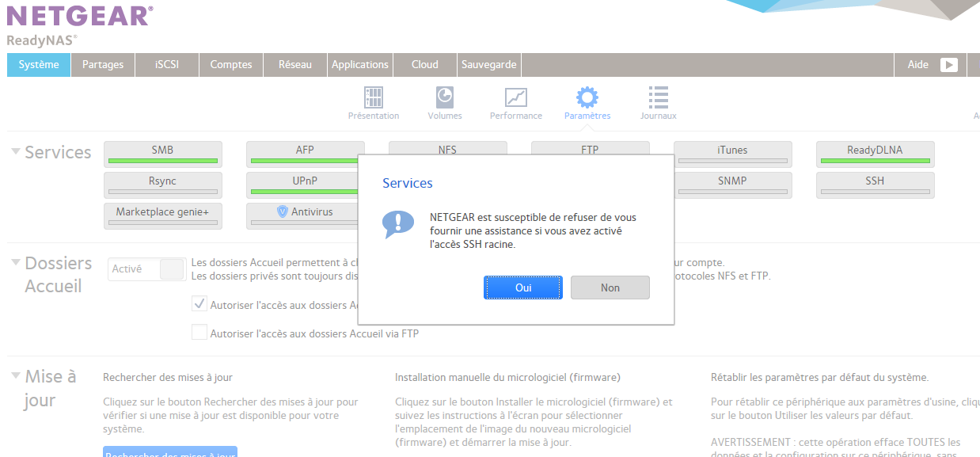Click the Aide video play icon
The image size is (980, 457).
pyautogui.click(x=949, y=65)
